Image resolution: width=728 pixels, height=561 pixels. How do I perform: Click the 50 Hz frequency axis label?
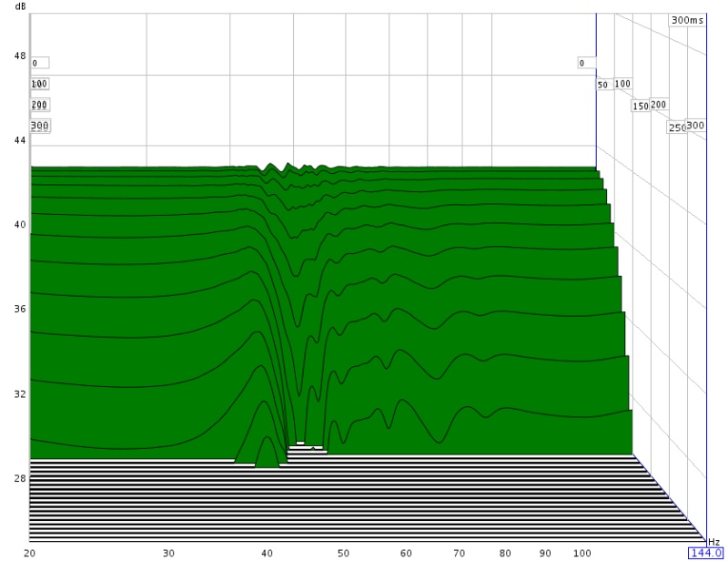pyautogui.click(x=343, y=553)
